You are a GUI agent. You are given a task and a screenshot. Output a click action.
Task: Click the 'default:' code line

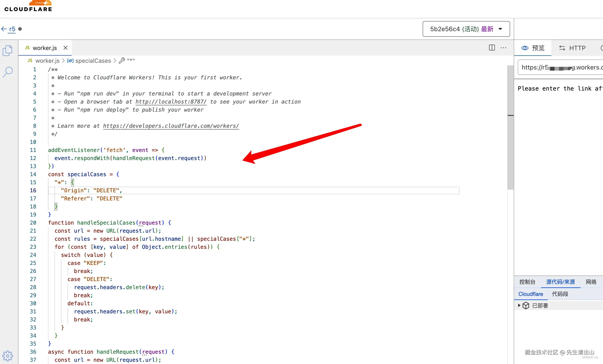[x=80, y=303]
